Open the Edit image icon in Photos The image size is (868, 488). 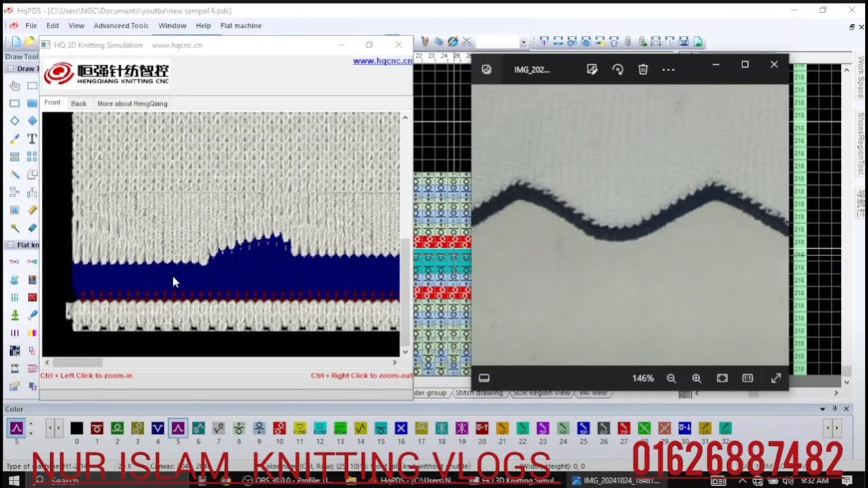click(x=592, y=69)
